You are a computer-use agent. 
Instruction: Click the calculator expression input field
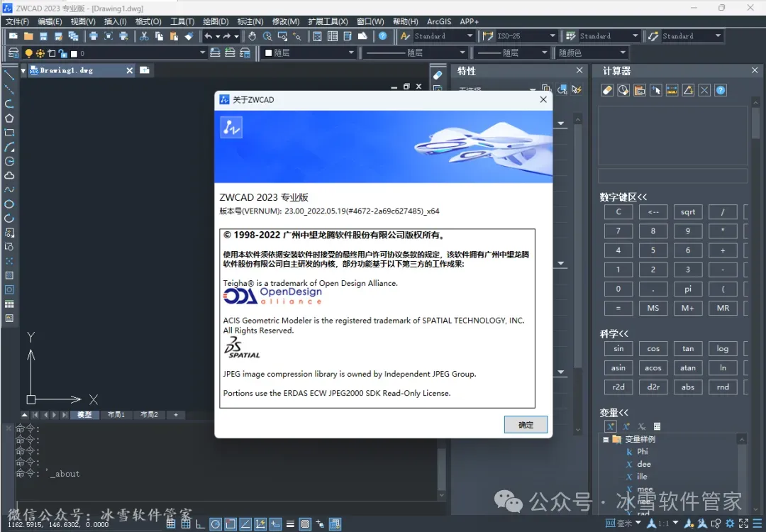pos(672,176)
